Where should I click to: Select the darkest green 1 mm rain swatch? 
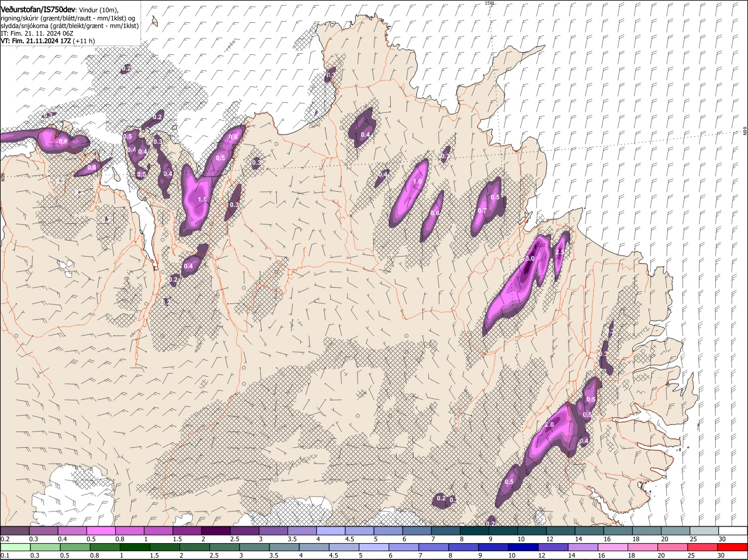tap(135, 547)
